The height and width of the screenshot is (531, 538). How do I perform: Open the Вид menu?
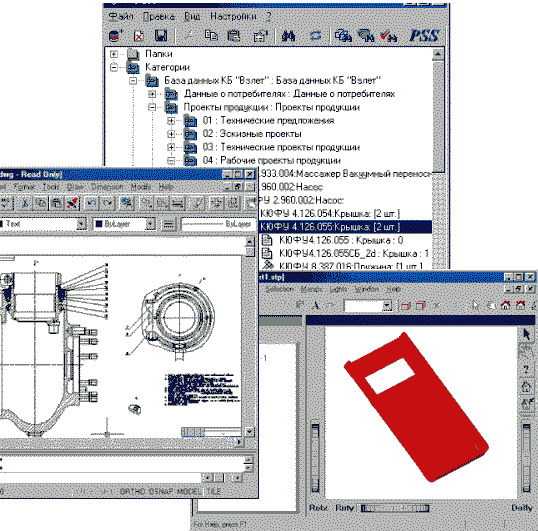click(x=192, y=16)
